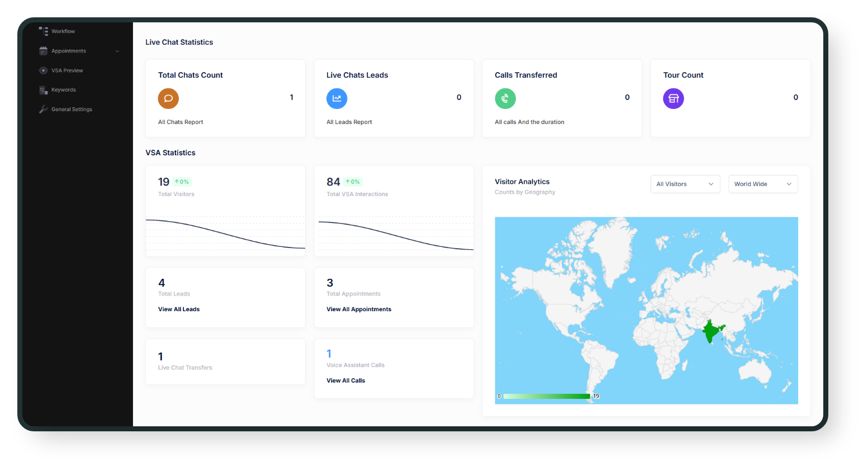Click the Keywords sidebar icon

click(x=44, y=90)
